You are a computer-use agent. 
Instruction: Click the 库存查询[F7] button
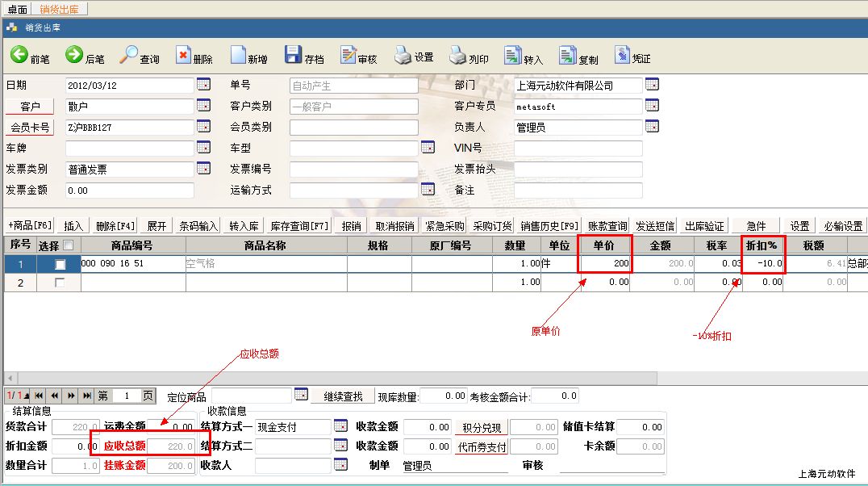pyautogui.click(x=299, y=226)
